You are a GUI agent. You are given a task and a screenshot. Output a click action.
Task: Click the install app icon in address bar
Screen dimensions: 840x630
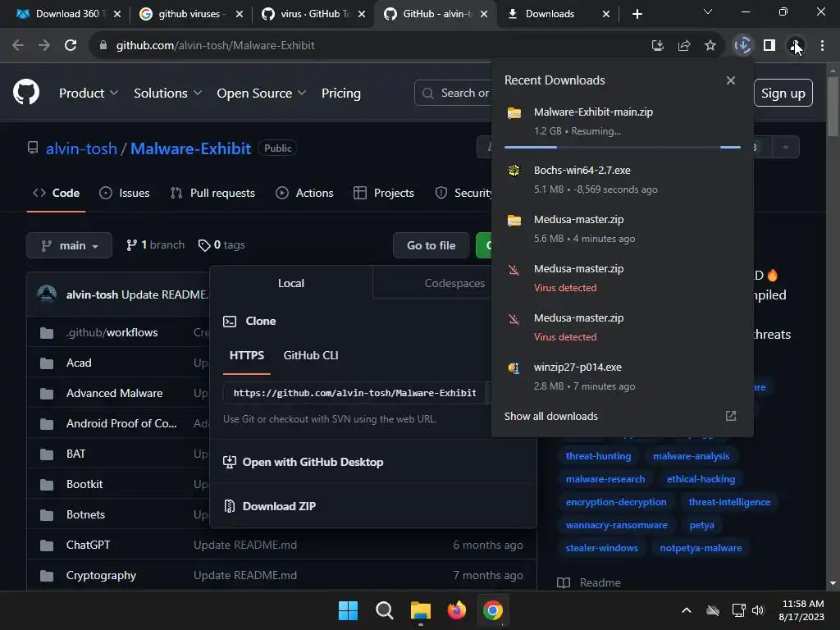pos(657,46)
